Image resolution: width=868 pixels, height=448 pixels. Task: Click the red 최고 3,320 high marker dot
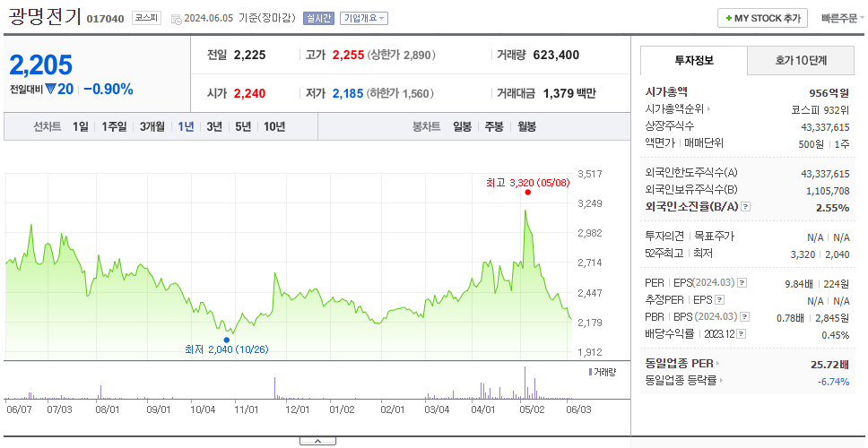click(x=527, y=192)
